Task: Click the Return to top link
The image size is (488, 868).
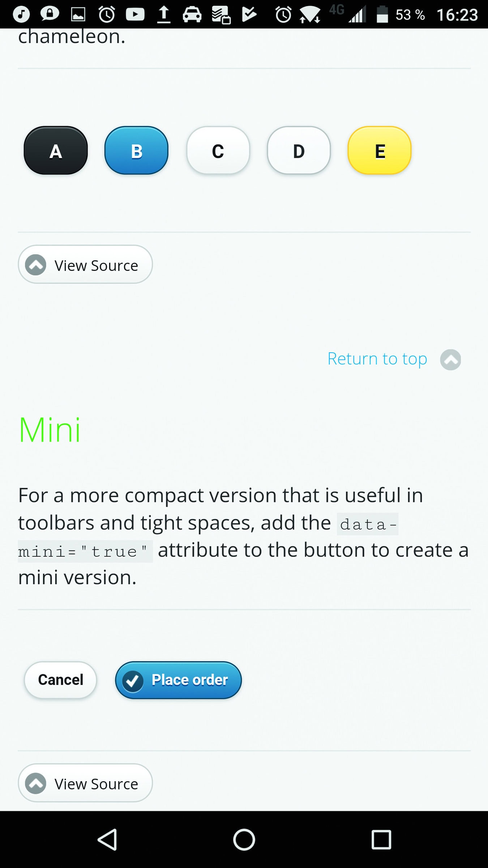Action: [x=377, y=359]
